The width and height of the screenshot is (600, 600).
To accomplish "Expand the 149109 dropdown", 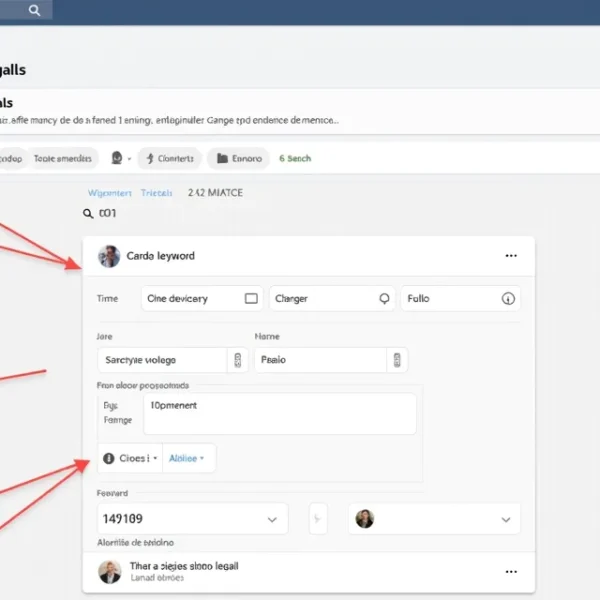I will (x=272, y=519).
